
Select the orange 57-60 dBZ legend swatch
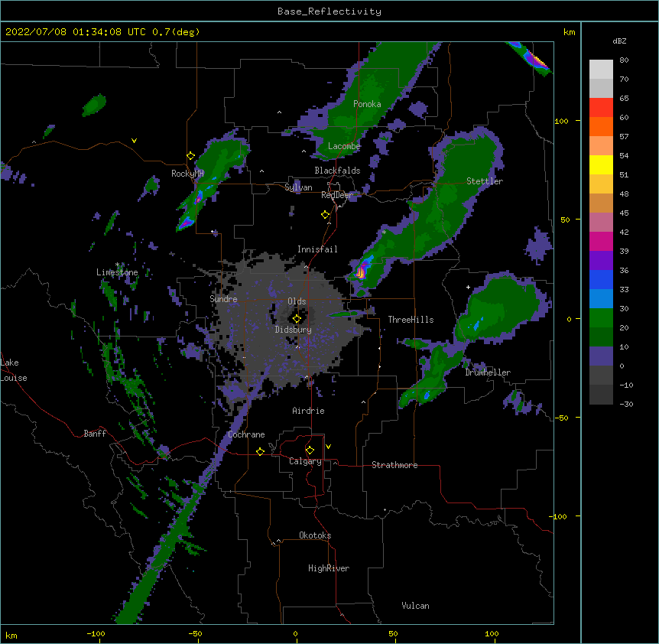pyautogui.click(x=601, y=126)
